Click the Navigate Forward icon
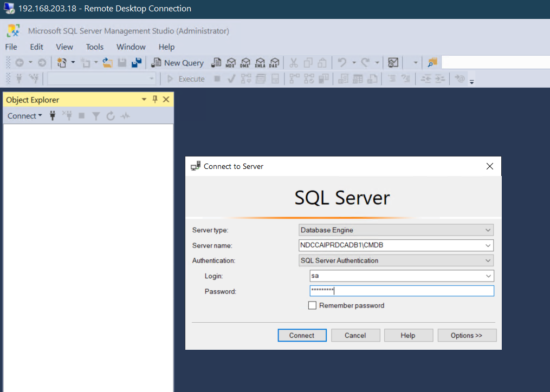 [x=42, y=63]
